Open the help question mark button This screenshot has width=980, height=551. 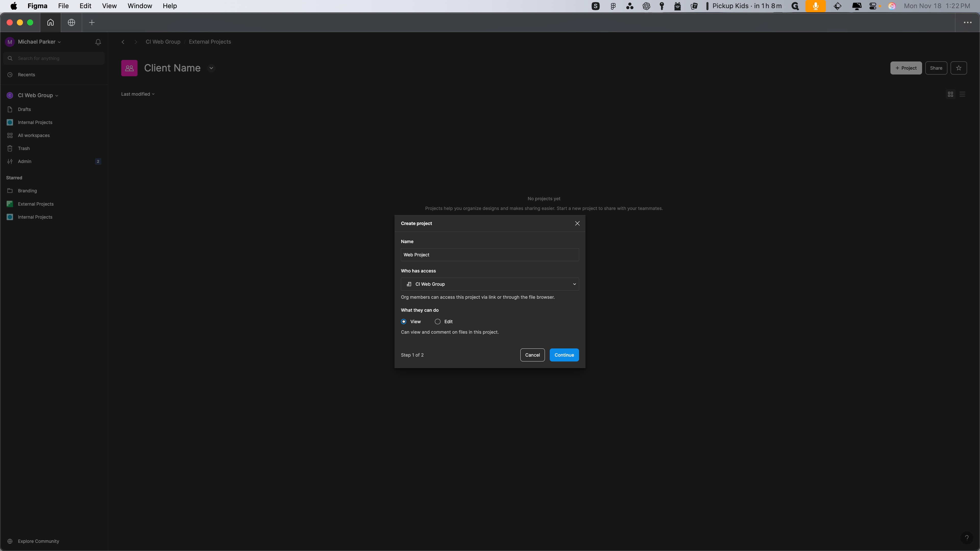[966, 538]
